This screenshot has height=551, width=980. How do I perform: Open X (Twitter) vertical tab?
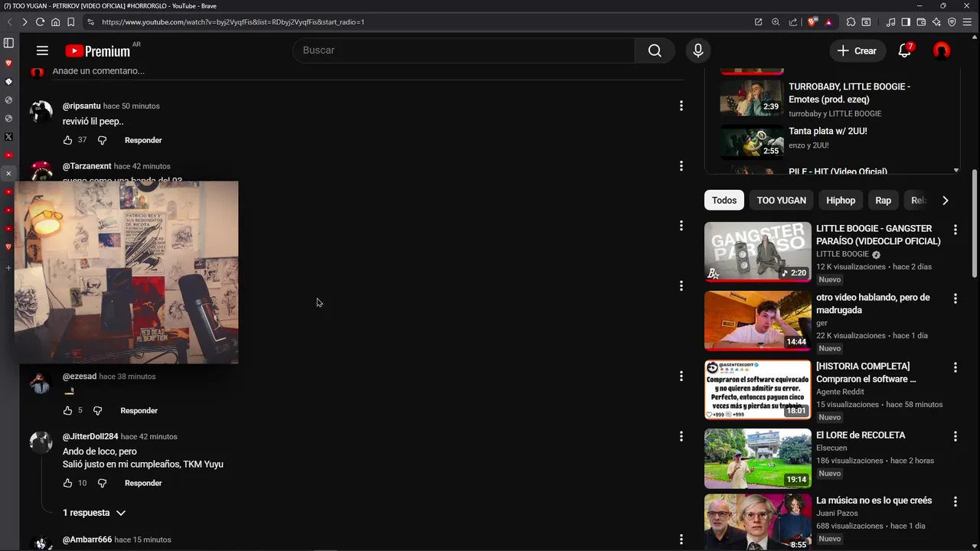[8, 137]
